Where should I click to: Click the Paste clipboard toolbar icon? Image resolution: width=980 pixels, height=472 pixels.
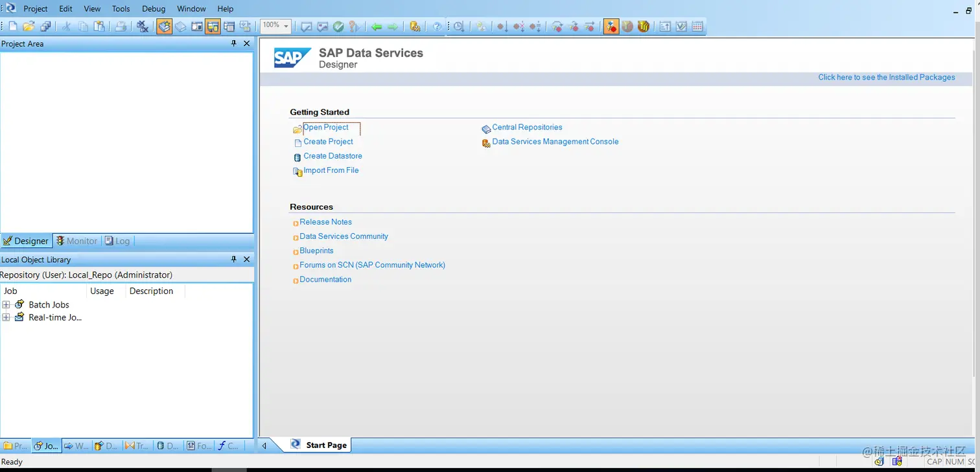99,27
